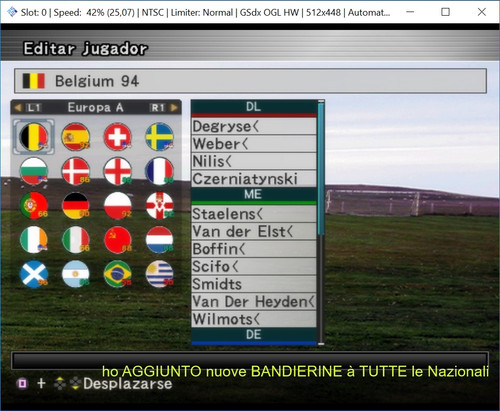Select the Netherlands flag icon
500x411 pixels.
[159, 240]
